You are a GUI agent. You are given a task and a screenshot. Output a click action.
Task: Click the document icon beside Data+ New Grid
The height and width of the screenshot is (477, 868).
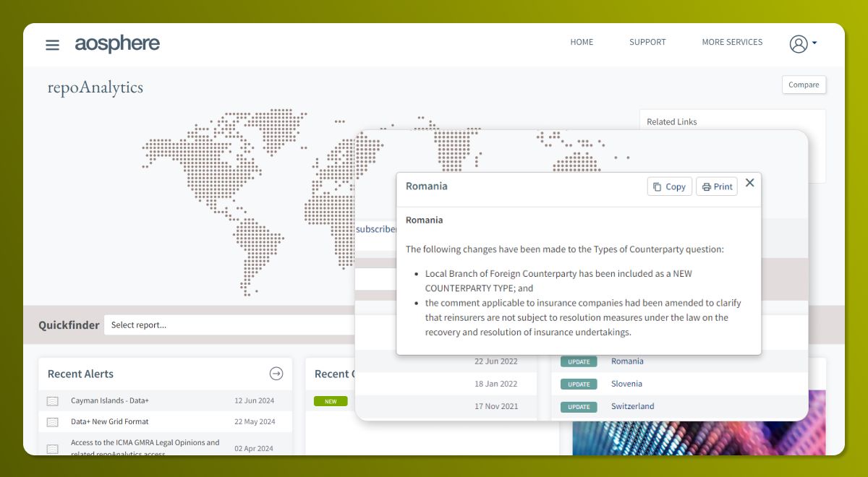(53, 422)
